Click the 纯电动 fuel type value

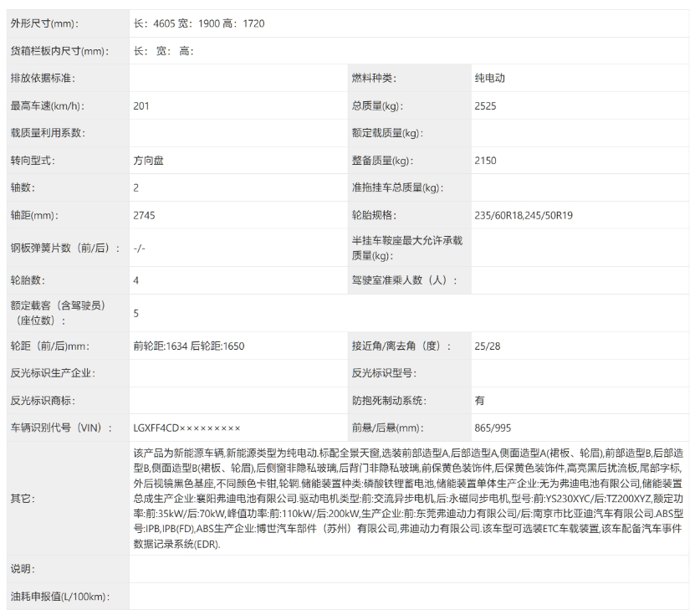pos(487,78)
